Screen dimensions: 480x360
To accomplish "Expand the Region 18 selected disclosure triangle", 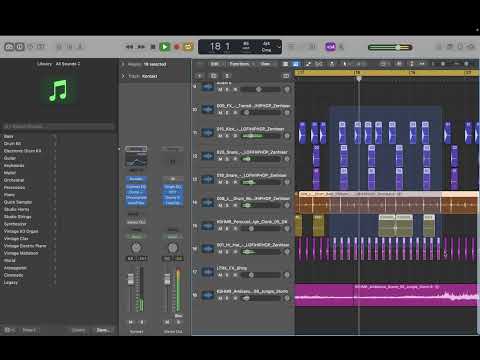I will tap(123, 64).
